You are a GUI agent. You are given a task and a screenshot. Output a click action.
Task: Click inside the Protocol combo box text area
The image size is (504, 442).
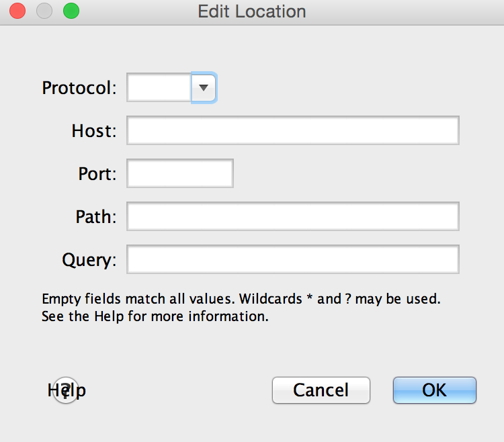(x=159, y=87)
